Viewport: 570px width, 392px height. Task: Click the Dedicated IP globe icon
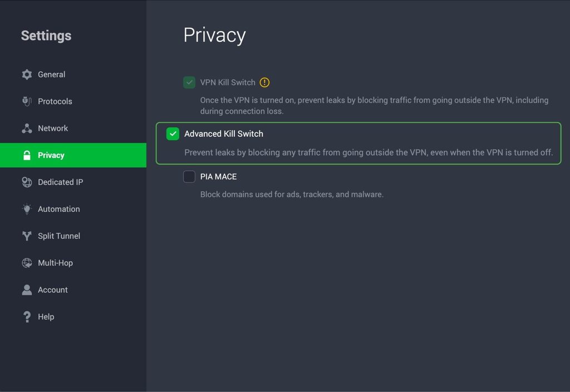[27, 182]
